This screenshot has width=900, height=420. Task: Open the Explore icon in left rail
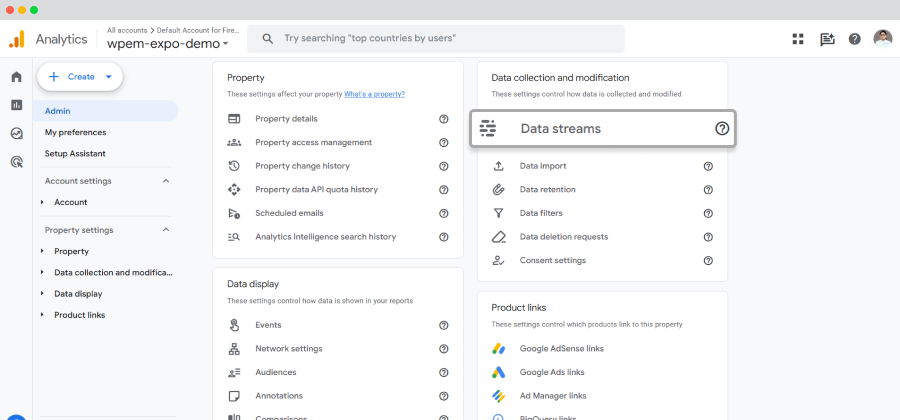(x=17, y=134)
